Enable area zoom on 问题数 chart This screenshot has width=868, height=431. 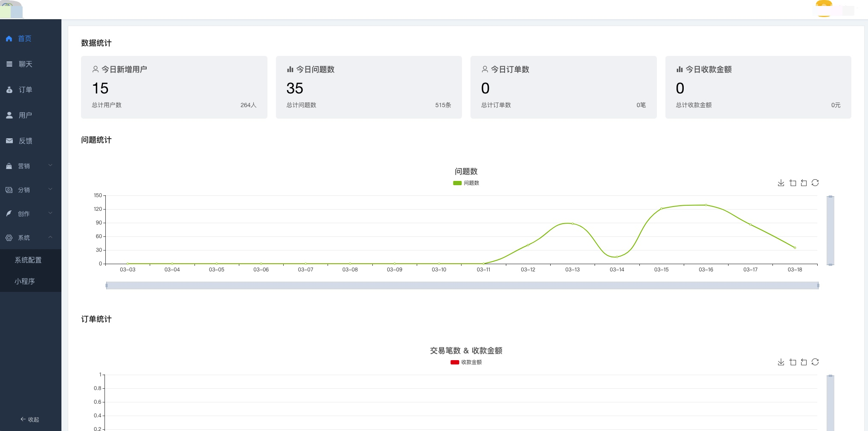(x=793, y=183)
